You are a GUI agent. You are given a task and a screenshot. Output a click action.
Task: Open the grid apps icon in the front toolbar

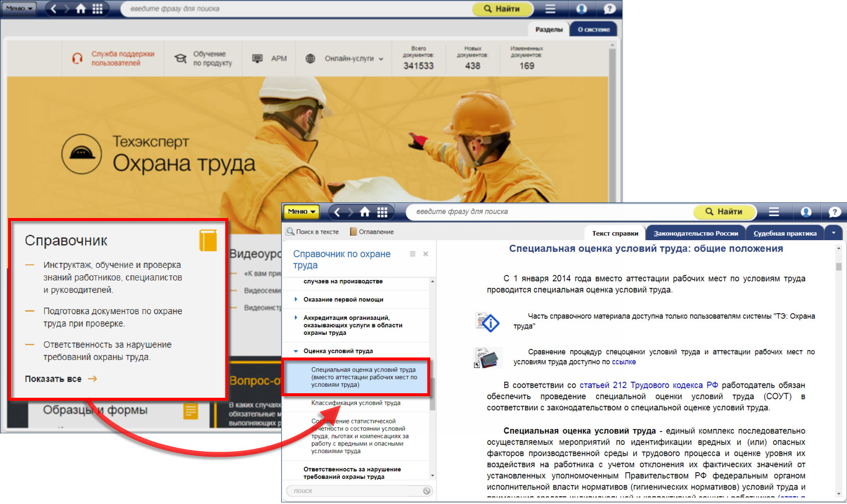pyautogui.click(x=382, y=212)
